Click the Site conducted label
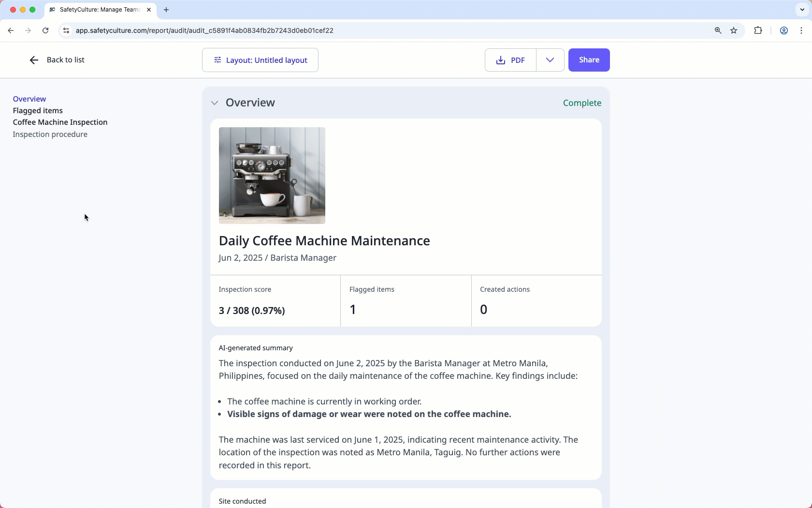This screenshot has width=812, height=508. click(x=242, y=501)
